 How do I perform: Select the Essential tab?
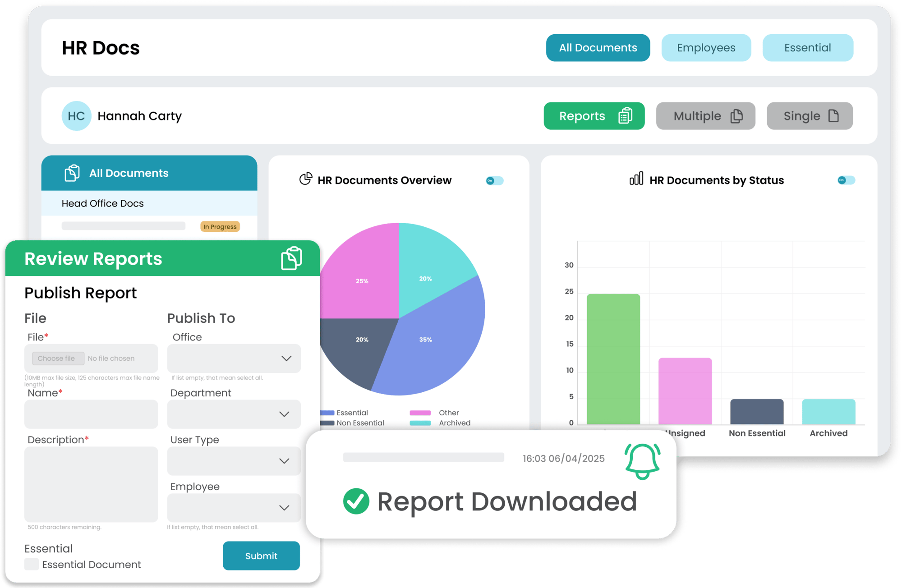point(807,47)
